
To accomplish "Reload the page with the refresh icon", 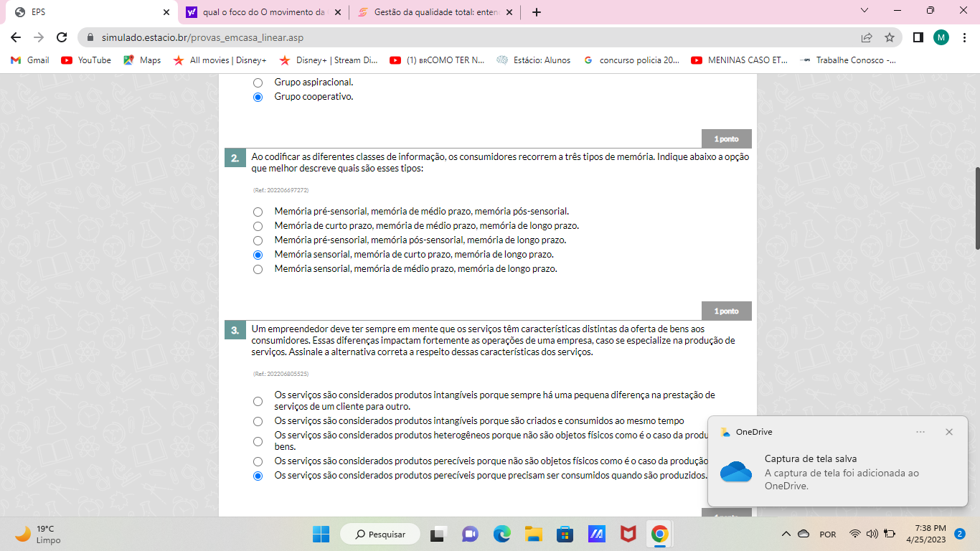I will [62, 37].
